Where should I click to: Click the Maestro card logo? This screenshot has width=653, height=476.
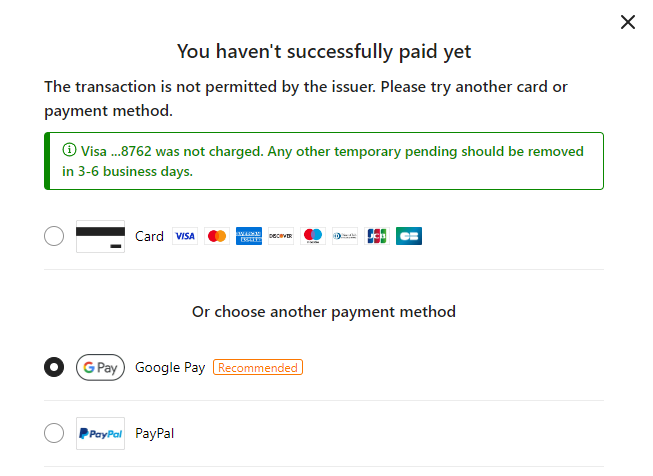coord(312,237)
